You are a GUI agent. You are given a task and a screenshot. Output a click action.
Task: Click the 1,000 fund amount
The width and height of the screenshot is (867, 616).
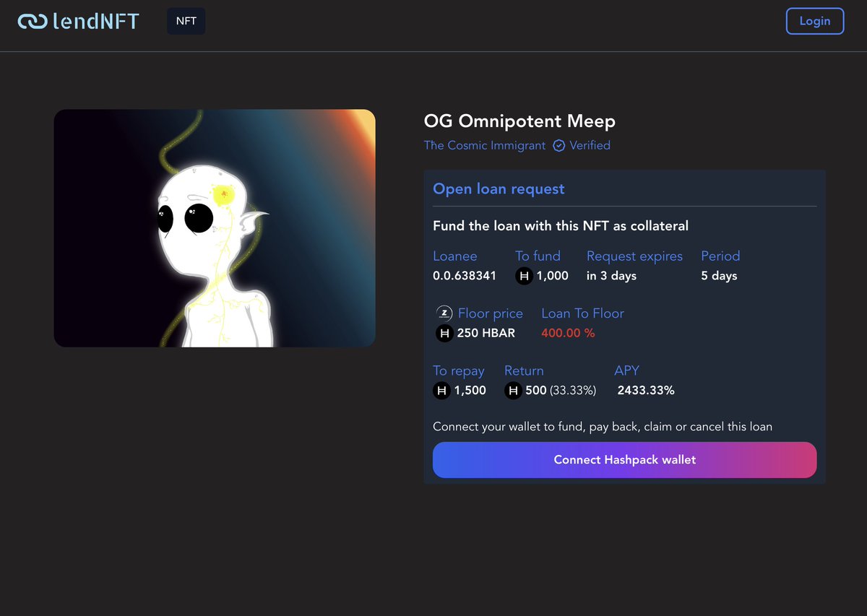tap(553, 276)
